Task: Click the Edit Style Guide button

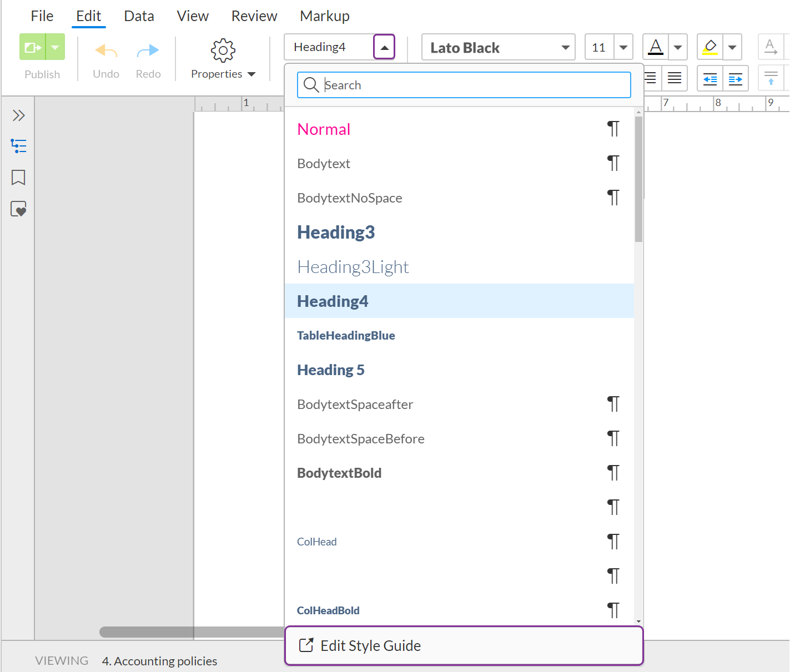Action: [x=464, y=645]
